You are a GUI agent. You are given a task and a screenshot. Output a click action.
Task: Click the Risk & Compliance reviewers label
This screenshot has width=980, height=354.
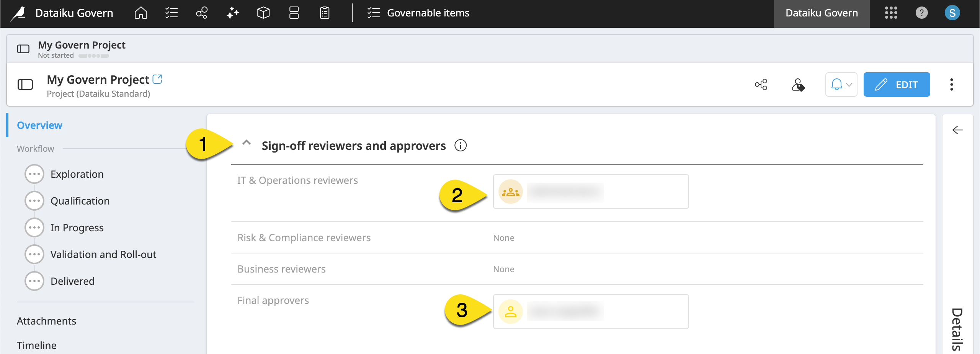point(304,238)
